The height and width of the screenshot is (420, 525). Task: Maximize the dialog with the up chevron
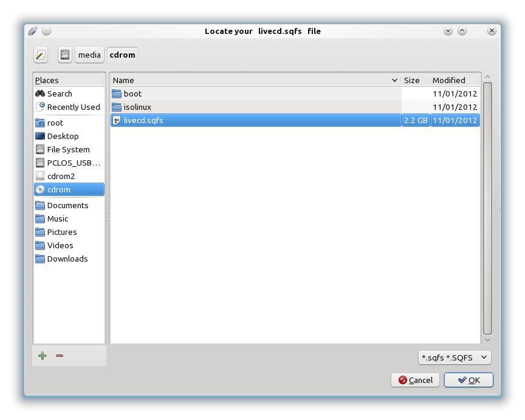[462, 31]
